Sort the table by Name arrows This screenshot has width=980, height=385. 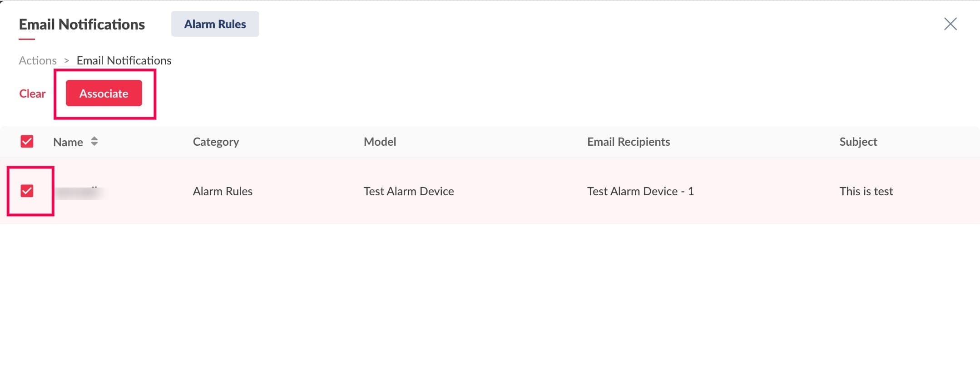coord(94,142)
